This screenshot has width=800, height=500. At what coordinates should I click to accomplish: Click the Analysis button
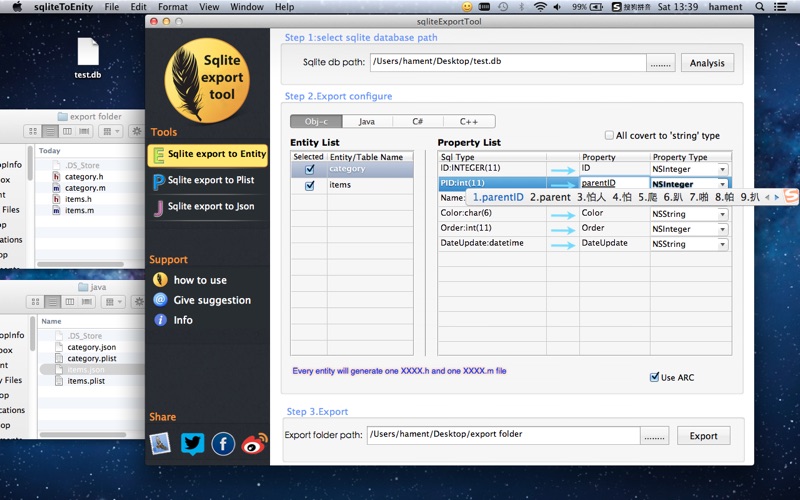point(707,63)
